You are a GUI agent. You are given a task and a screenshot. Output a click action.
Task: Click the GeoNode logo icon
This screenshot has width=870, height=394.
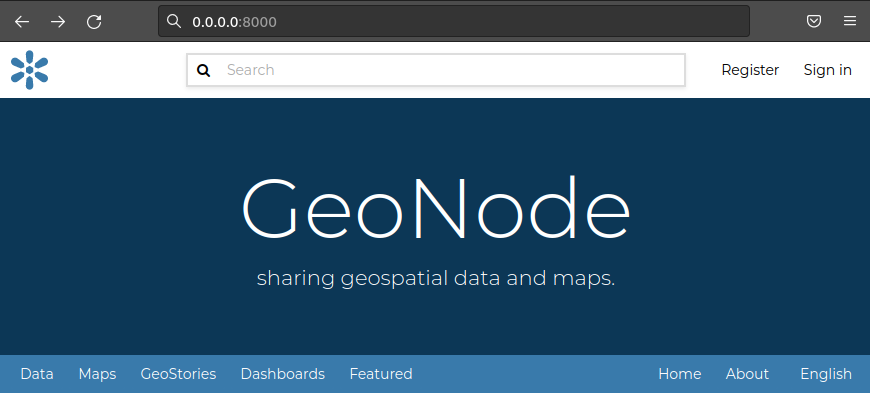click(x=29, y=70)
